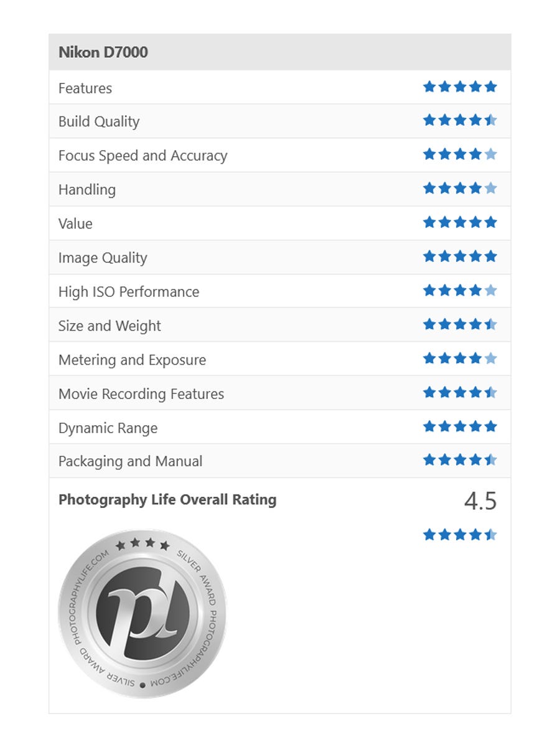
Task: Click the Value star rating
Action: pos(460,223)
